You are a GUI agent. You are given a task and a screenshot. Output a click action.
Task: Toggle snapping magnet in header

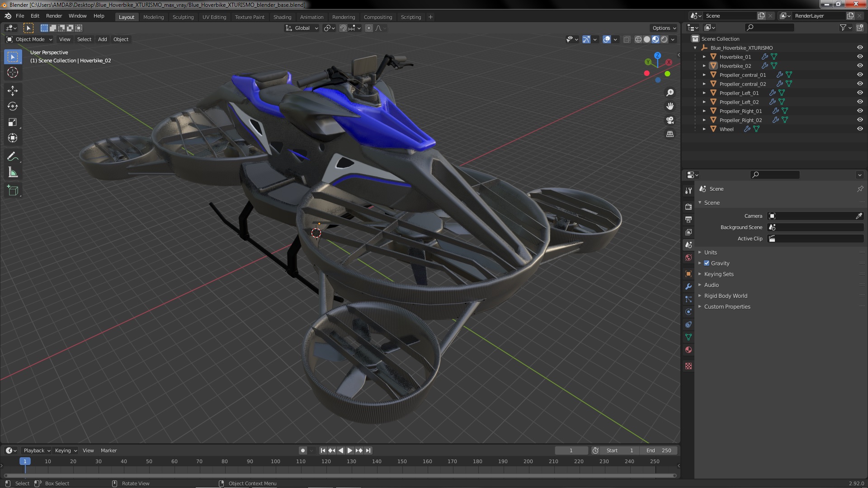[x=343, y=28]
